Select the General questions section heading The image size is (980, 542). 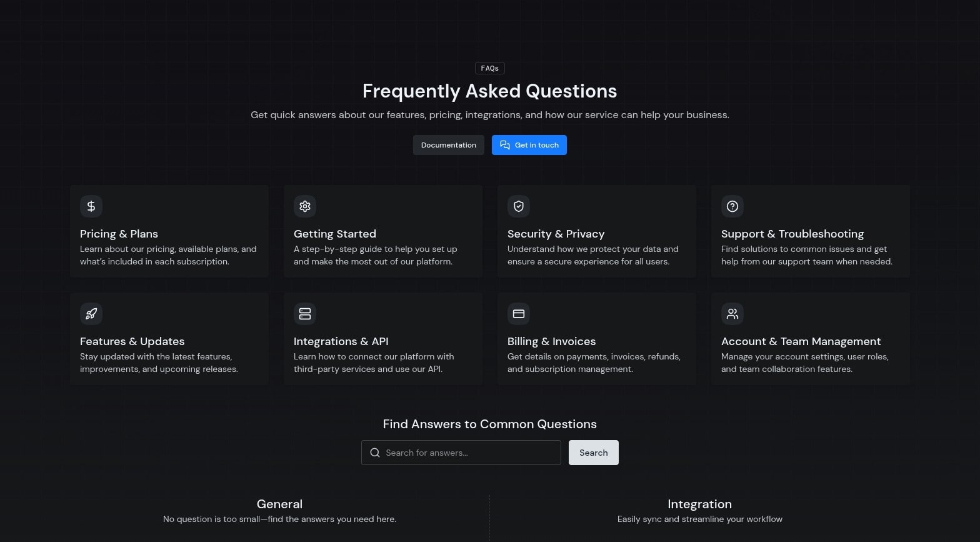tap(279, 504)
